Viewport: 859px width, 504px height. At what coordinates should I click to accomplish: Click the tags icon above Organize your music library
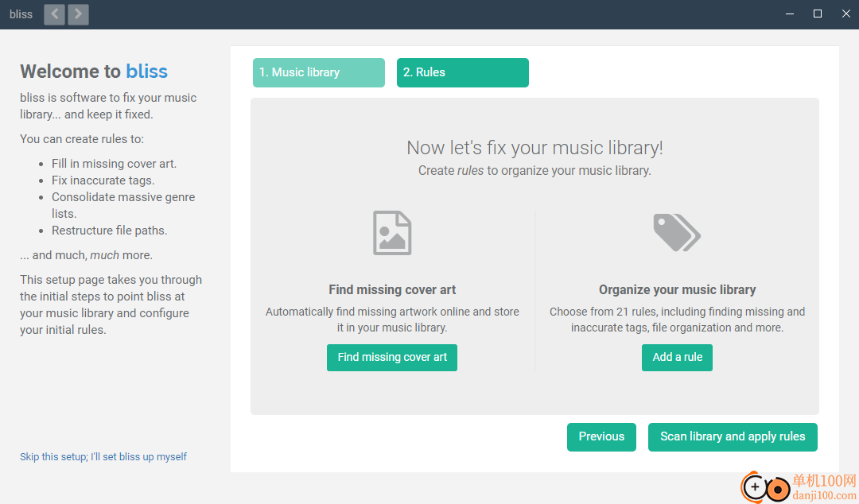tap(677, 233)
